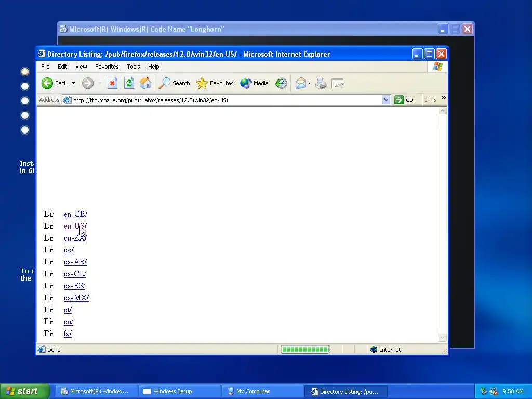Open the View menu

(x=81, y=66)
